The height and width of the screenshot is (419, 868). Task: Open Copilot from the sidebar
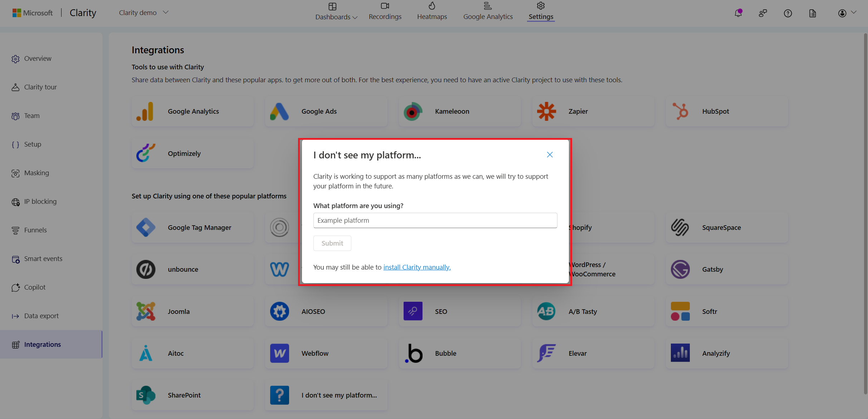point(35,287)
